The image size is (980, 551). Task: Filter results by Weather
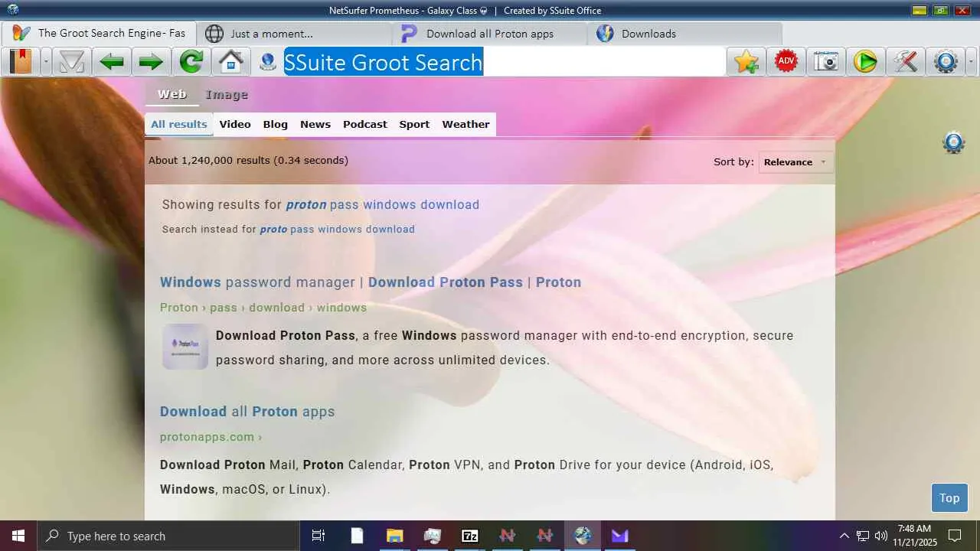click(x=465, y=125)
